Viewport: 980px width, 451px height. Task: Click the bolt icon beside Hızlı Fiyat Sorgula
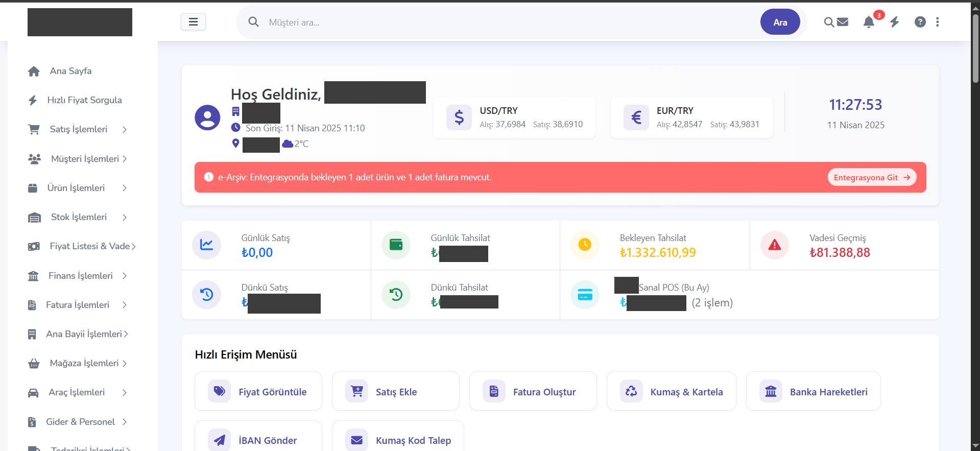click(x=33, y=100)
